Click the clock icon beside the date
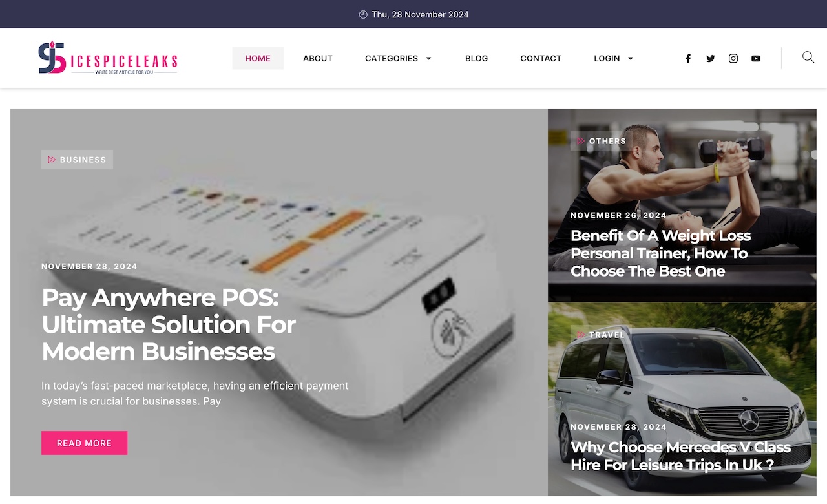Screen dimensions: 827x504 (x=363, y=14)
